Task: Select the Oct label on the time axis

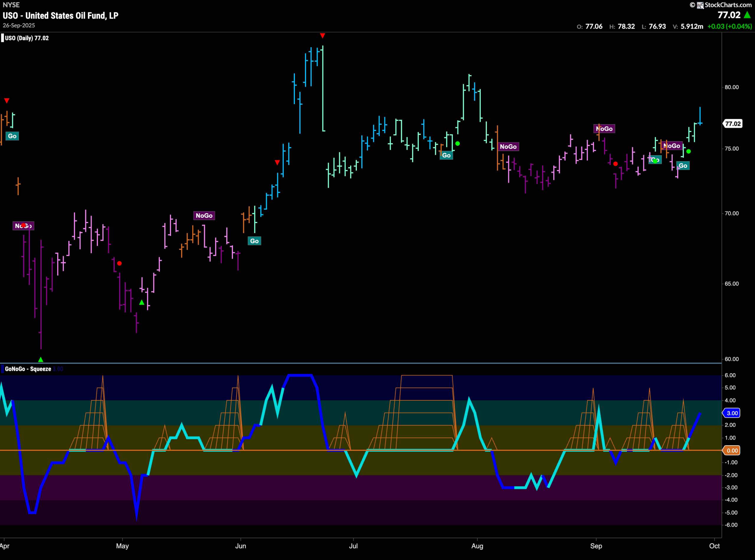Action: (x=714, y=546)
